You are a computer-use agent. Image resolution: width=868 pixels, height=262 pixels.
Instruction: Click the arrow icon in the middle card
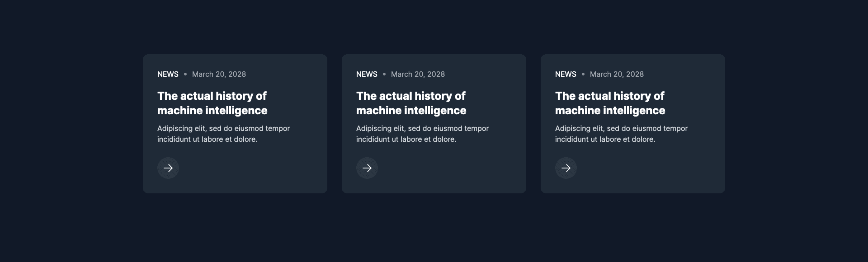click(367, 168)
